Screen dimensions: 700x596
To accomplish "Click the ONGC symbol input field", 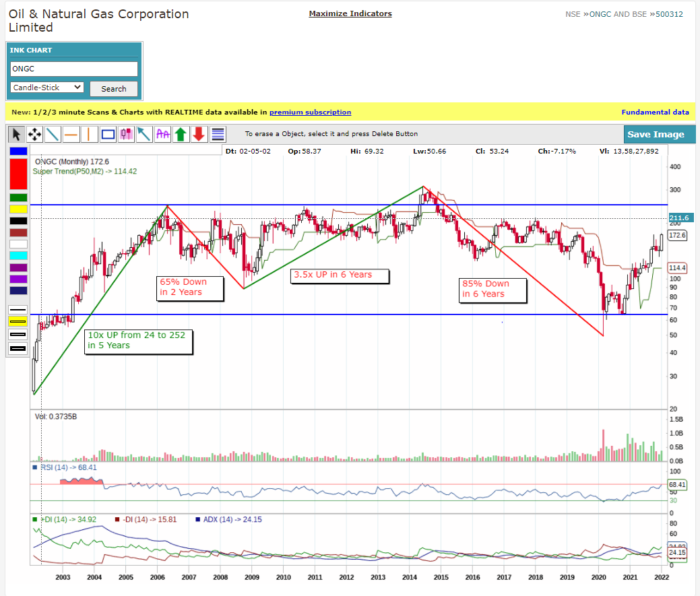I will pos(74,69).
